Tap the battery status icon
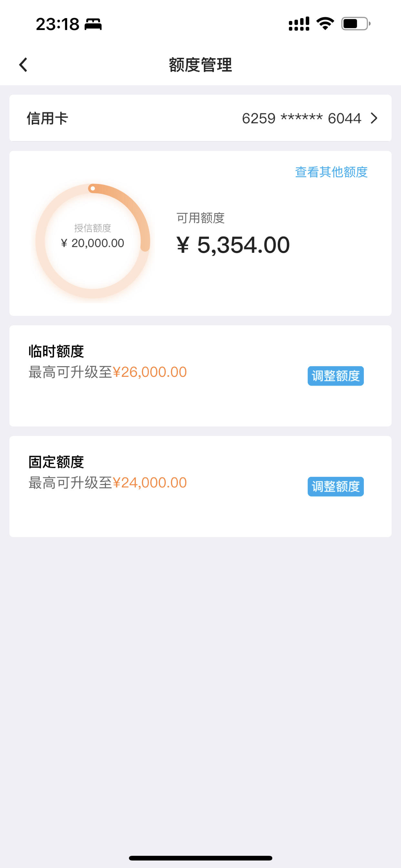401x868 pixels. (356, 24)
